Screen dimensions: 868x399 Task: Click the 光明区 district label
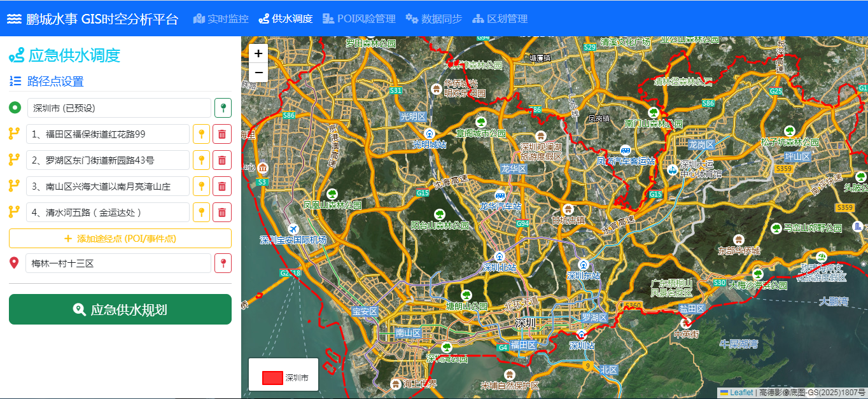413,116
